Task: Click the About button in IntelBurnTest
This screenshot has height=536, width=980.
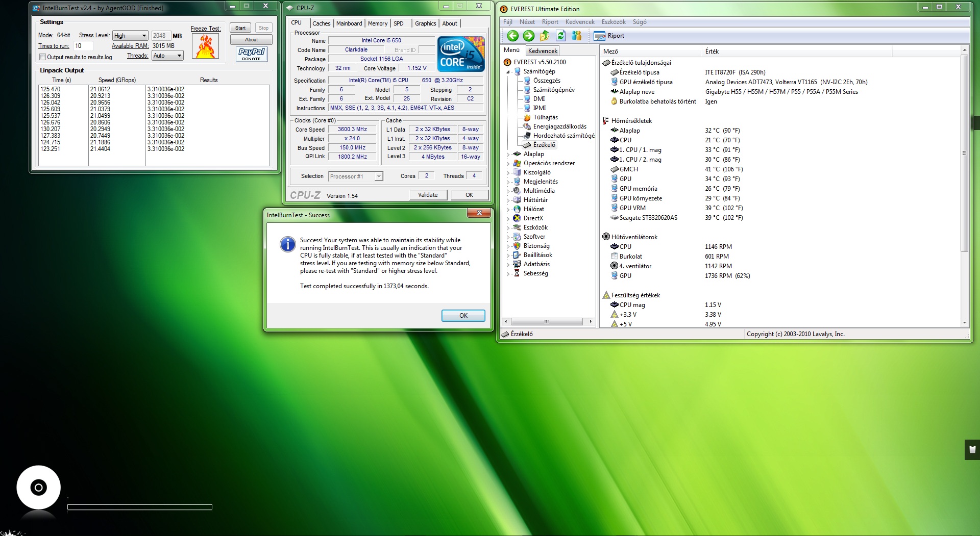Action: (251, 40)
